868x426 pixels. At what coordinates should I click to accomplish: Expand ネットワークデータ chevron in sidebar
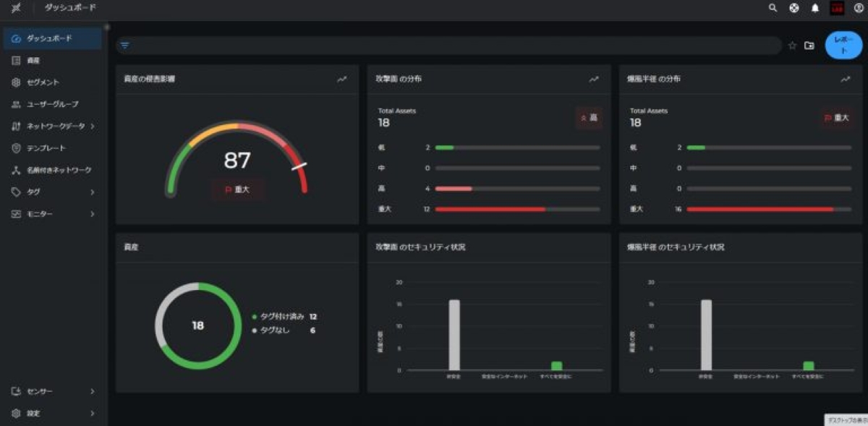[x=93, y=126]
